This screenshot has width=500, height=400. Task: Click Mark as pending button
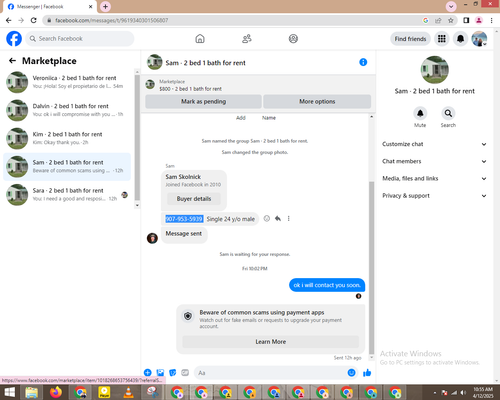coord(203,101)
